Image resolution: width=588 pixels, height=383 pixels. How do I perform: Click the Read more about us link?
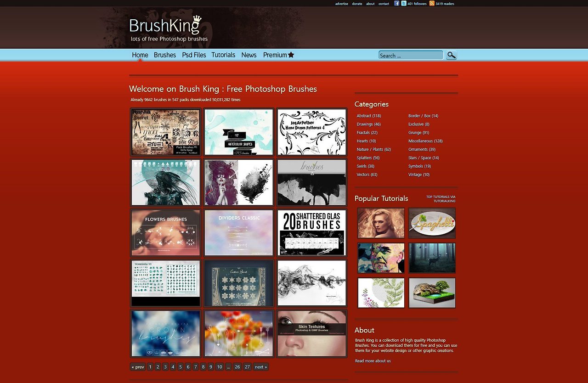(373, 361)
